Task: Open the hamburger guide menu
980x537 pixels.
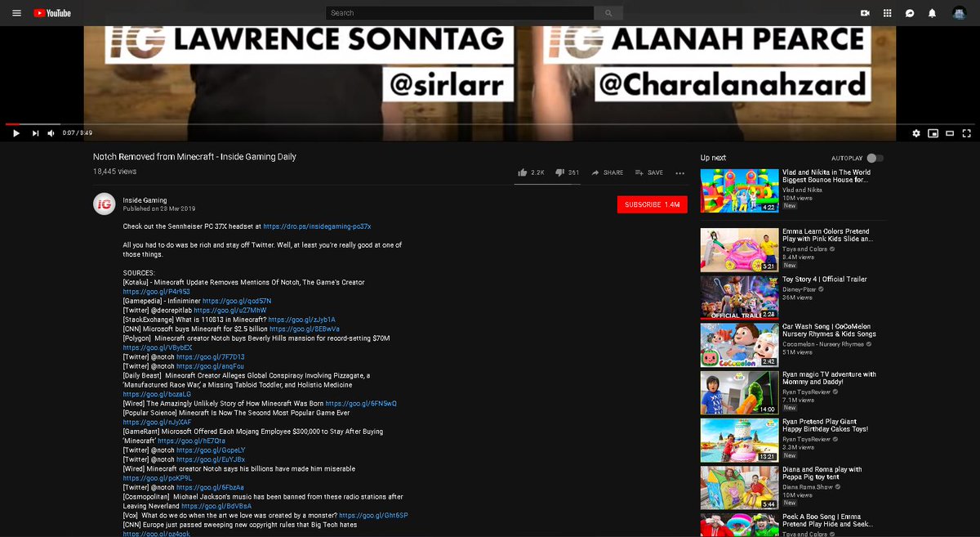Action: coord(16,13)
